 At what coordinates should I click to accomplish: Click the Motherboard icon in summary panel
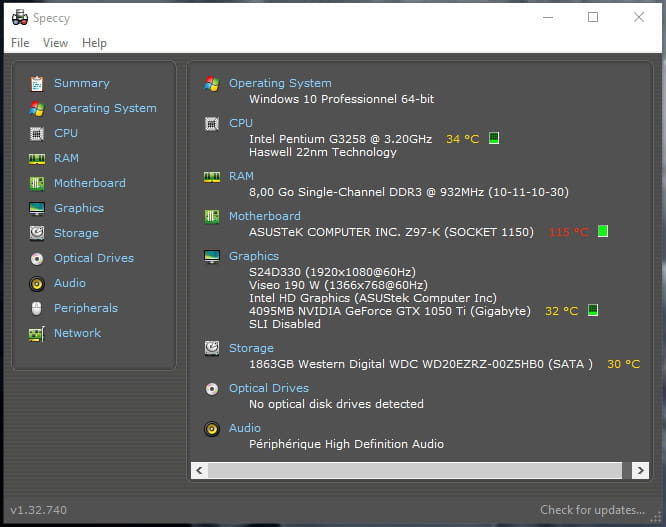tap(212, 217)
